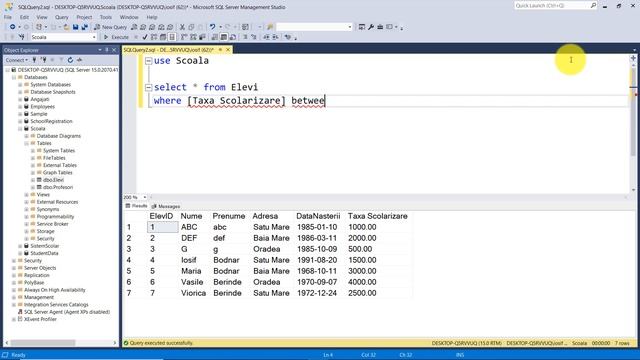Select Results to File mode
Viewport: 640px width, 360px height.
click(233, 37)
